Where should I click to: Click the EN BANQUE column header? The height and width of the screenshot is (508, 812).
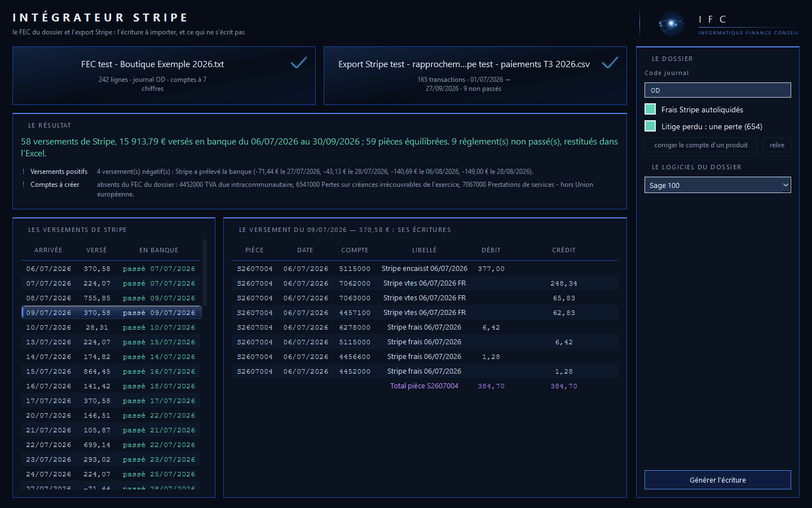coord(159,250)
